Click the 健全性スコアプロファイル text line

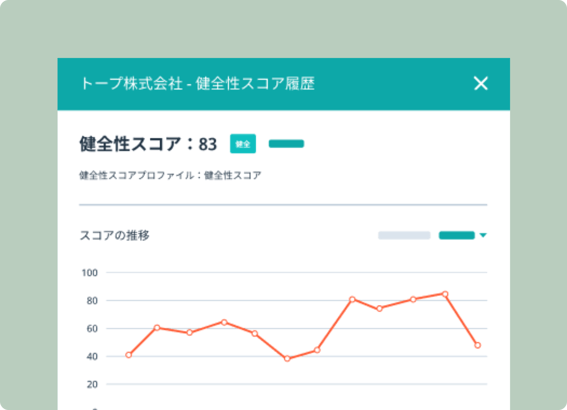[x=170, y=175]
